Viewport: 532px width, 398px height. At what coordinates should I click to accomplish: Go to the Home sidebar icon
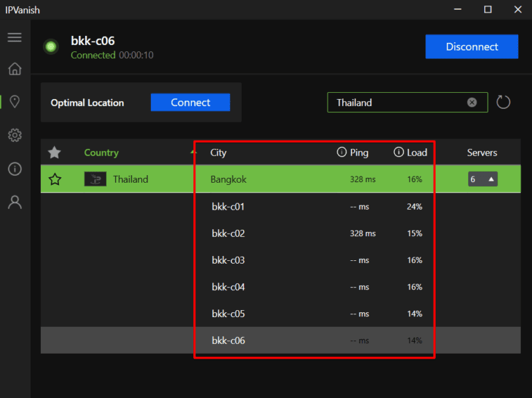tap(15, 69)
